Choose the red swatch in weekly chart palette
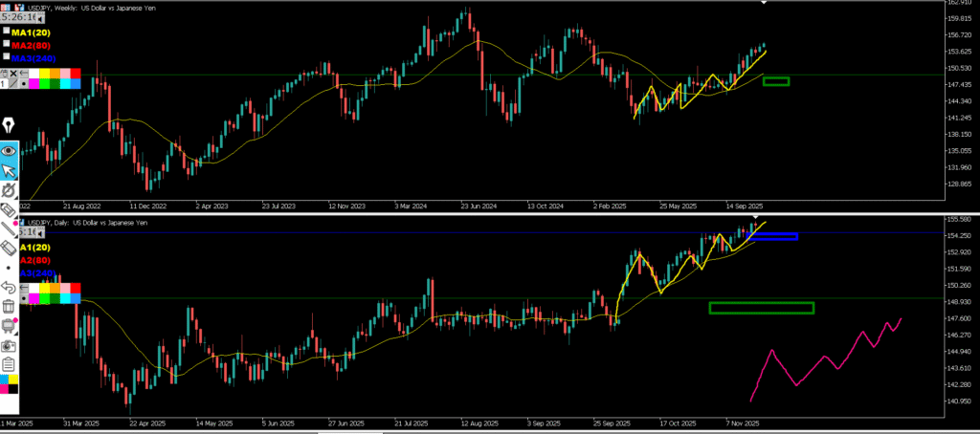 74,74
